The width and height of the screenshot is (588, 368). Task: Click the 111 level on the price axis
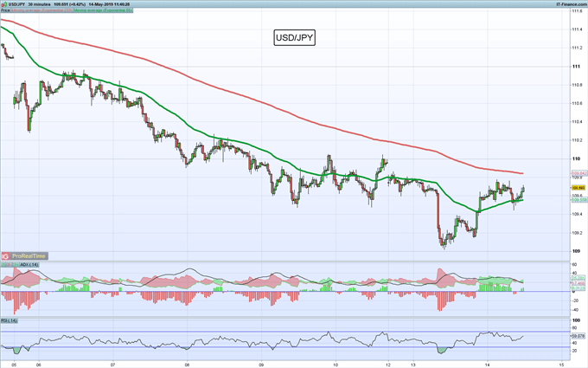tap(576, 67)
